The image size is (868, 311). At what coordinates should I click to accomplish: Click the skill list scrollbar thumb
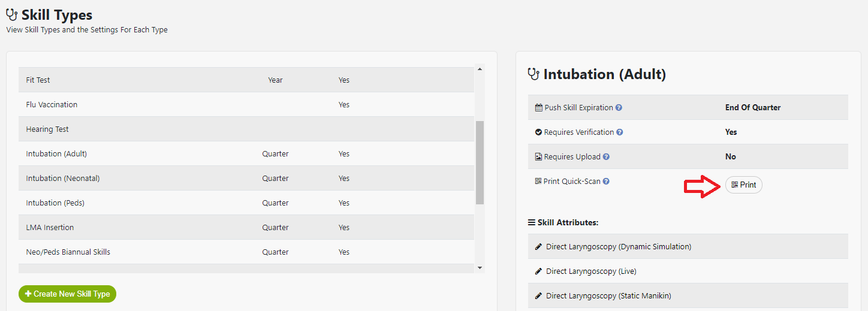(x=479, y=162)
